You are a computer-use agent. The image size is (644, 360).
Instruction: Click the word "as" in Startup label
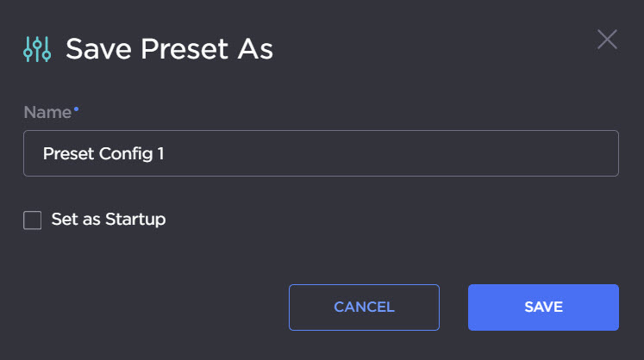pos(90,220)
